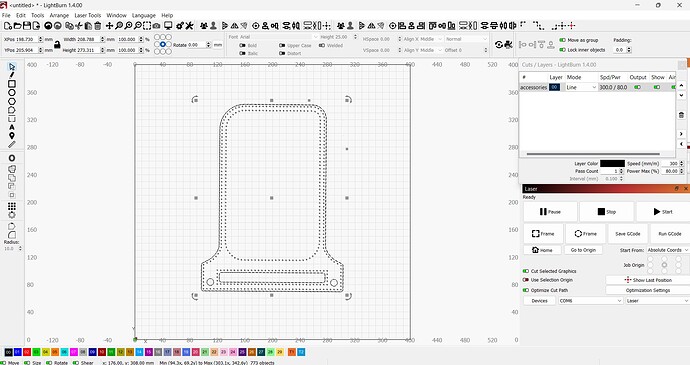Open the Edit menu
690x365 pixels.
click(x=21, y=15)
